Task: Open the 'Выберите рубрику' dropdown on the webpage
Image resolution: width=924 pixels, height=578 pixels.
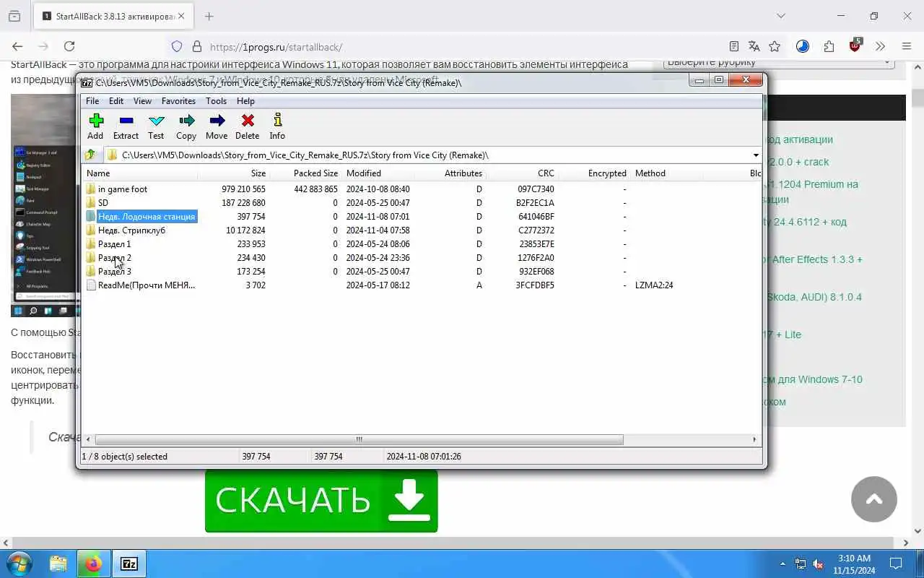Action: click(779, 62)
